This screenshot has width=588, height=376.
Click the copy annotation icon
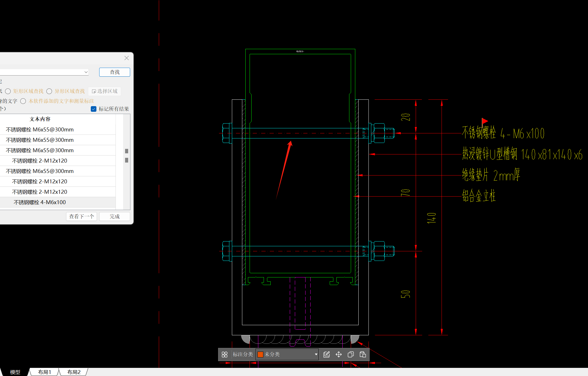[350, 354]
